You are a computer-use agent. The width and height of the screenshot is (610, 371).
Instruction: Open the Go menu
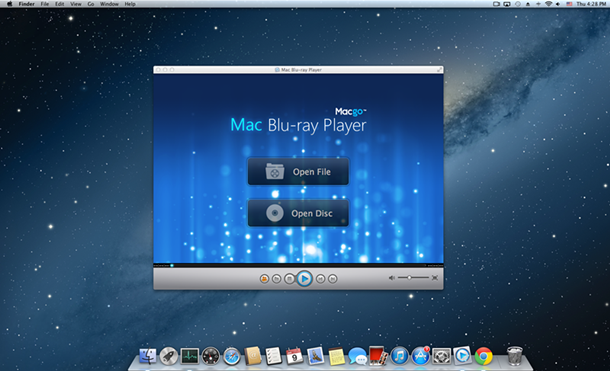[x=91, y=4]
